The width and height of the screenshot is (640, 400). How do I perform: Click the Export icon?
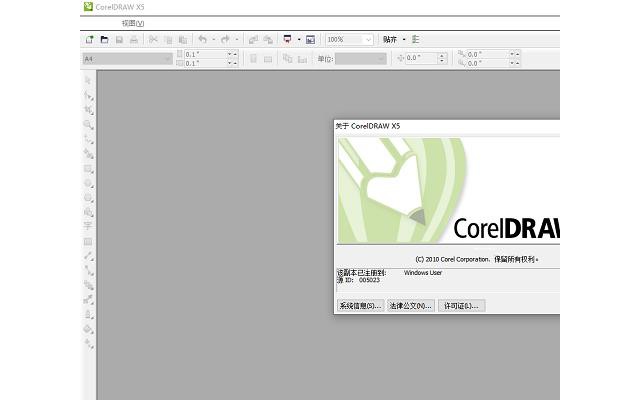click(268, 40)
